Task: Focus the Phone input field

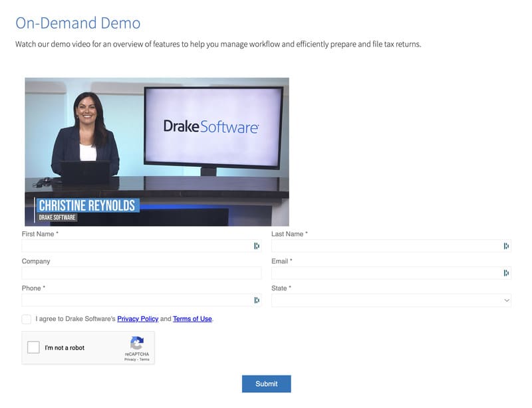Action: (142, 300)
